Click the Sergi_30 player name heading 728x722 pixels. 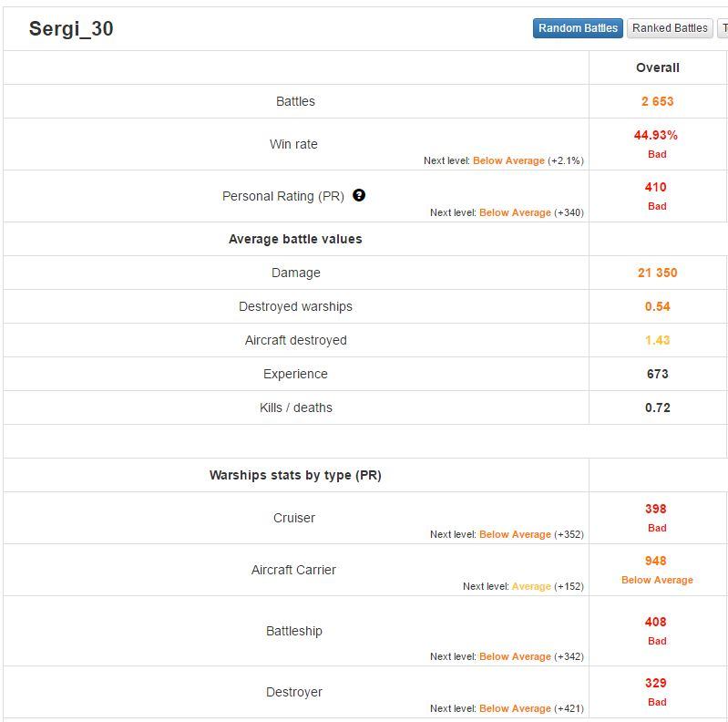point(71,29)
